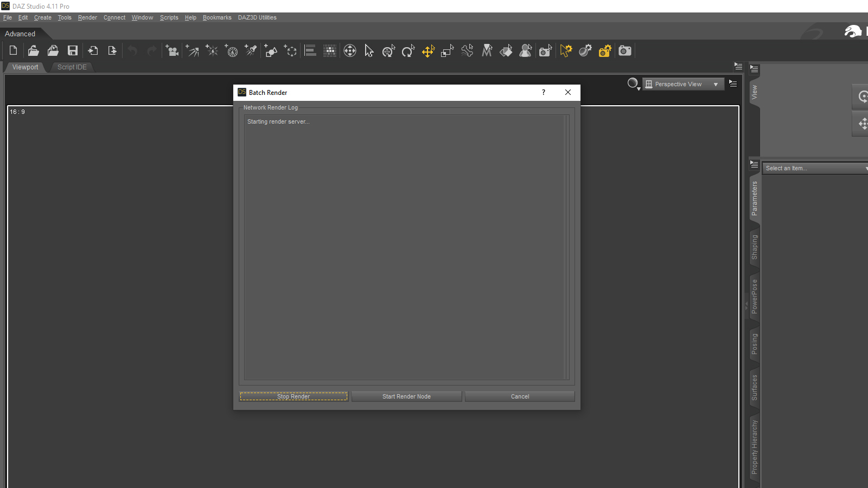Create a new camera with toolbar icon
Image resolution: width=868 pixels, height=488 pixels.
pyautogui.click(x=172, y=51)
